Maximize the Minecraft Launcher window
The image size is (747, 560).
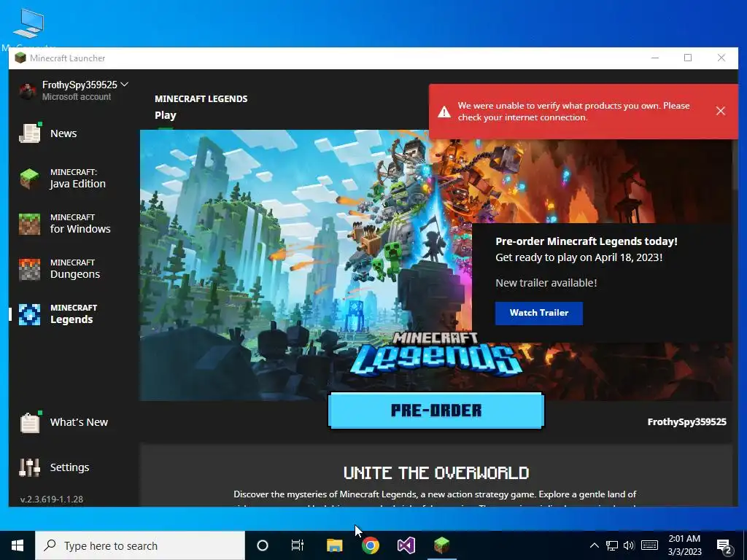pos(688,58)
